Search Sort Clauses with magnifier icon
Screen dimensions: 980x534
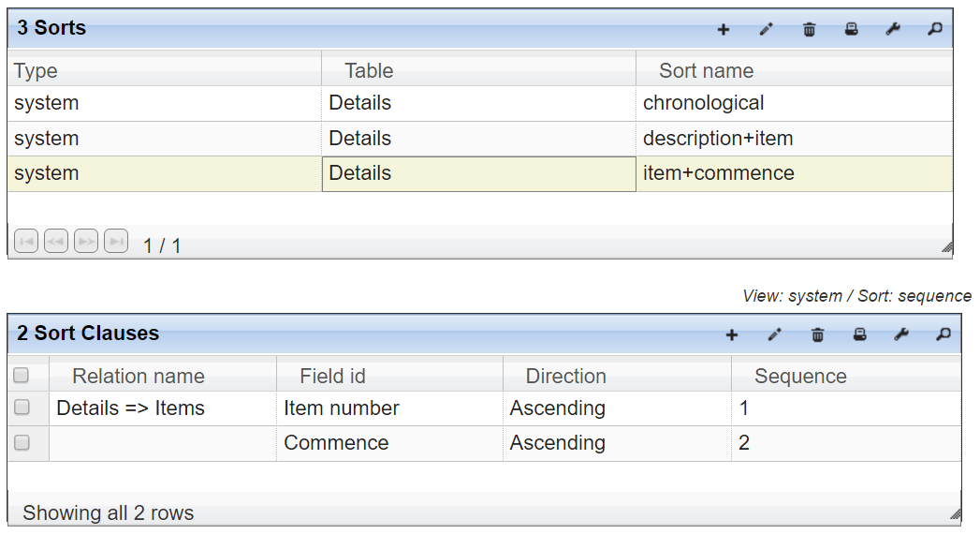(943, 335)
